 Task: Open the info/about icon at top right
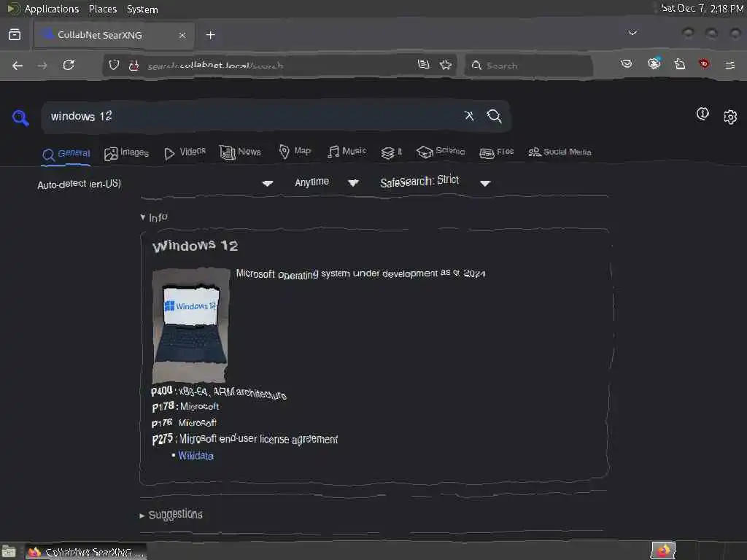click(703, 113)
